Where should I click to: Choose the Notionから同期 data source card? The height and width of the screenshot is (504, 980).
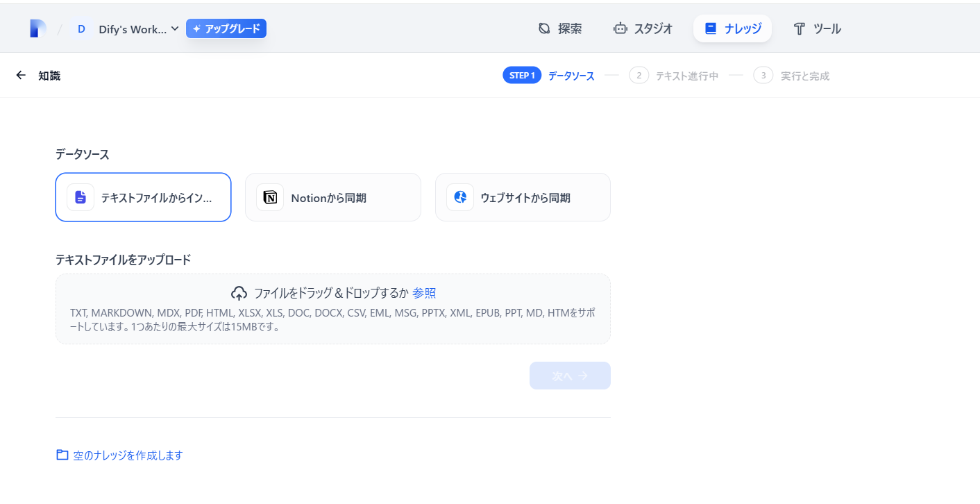[x=333, y=197]
